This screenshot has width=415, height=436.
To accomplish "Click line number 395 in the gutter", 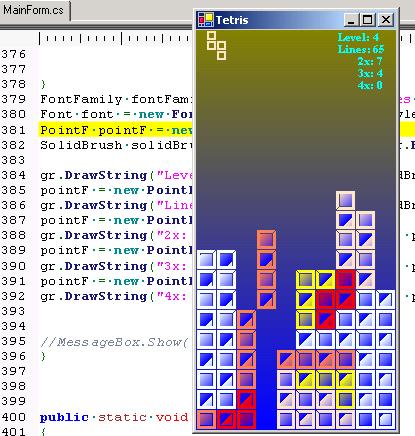I will point(13,341).
